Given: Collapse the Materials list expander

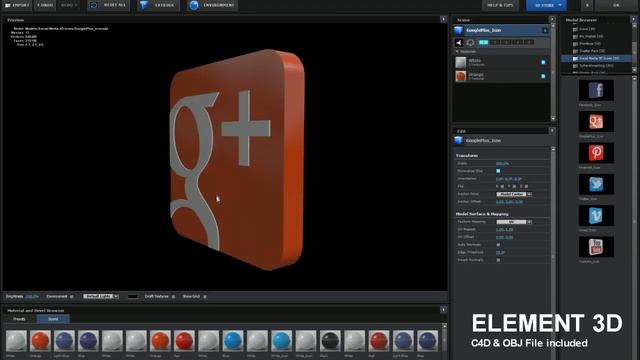Looking at the screenshot, I should (x=457, y=52).
